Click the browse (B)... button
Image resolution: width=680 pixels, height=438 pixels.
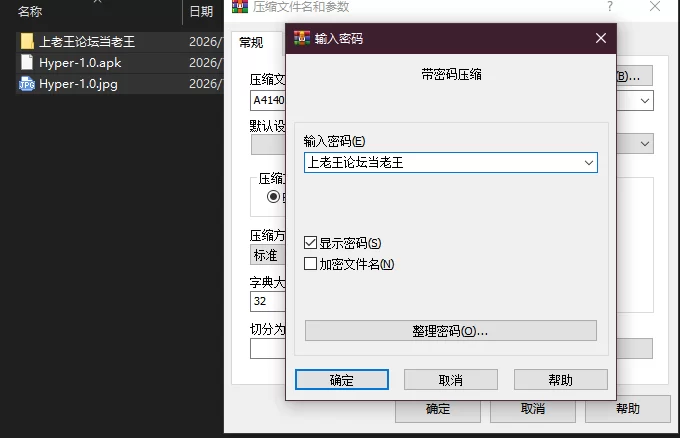(x=634, y=76)
